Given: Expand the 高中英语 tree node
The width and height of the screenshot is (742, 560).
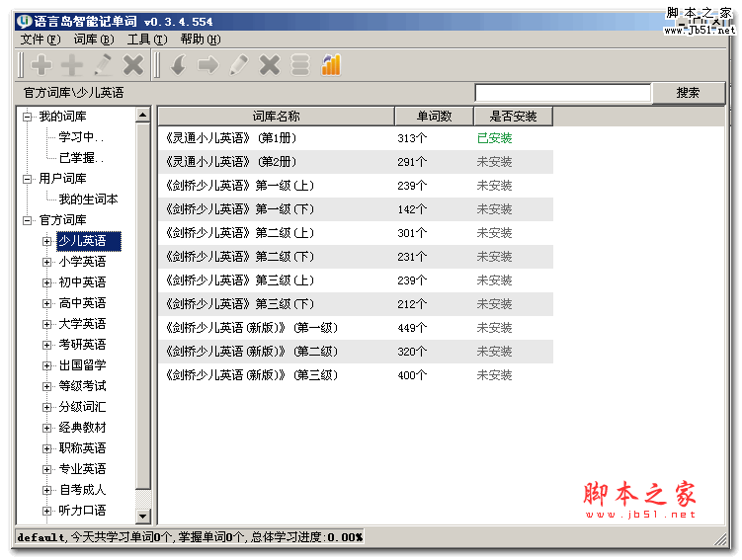Looking at the screenshot, I should coord(46,303).
